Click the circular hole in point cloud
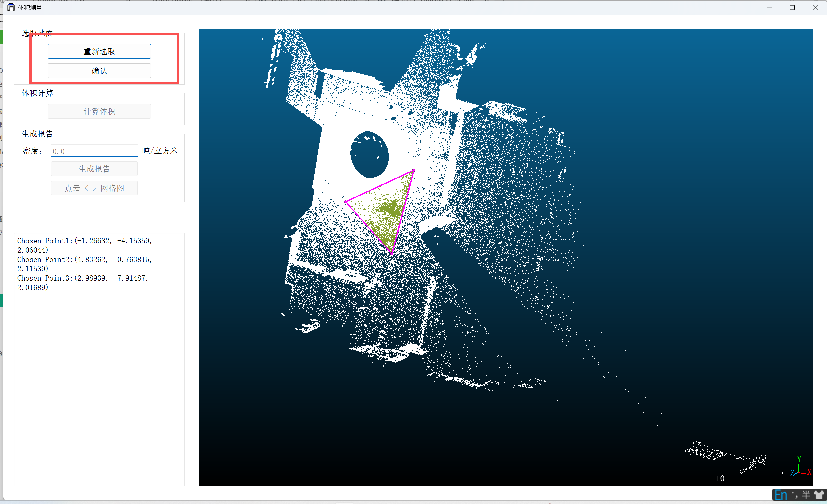827x504 pixels. point(369,154)
